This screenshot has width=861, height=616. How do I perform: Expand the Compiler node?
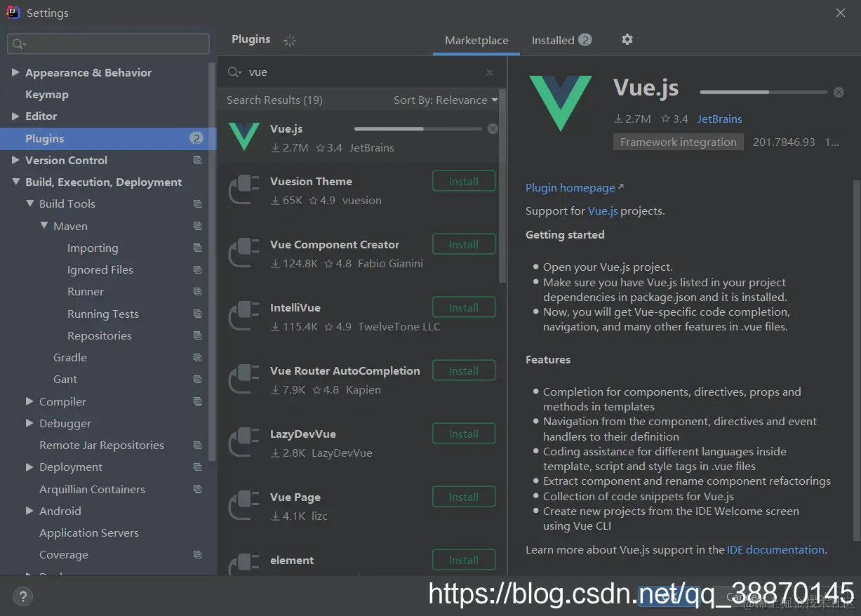pos(29,401)
